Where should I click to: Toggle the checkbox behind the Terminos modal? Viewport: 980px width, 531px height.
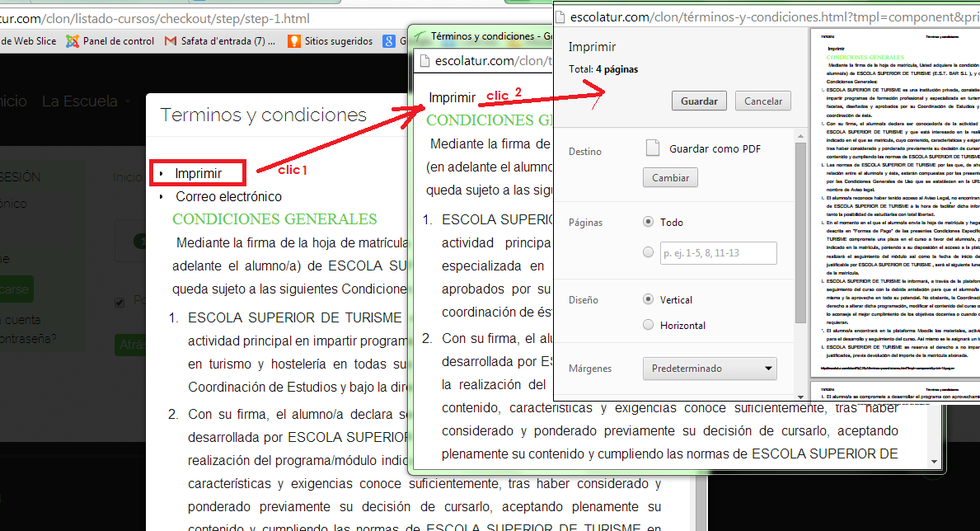(x=120, y=303)
